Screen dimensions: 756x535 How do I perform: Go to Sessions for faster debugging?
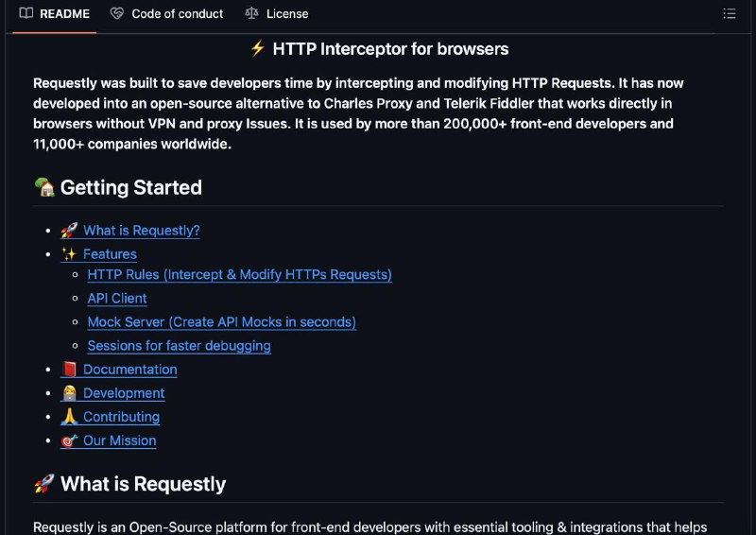179,345
